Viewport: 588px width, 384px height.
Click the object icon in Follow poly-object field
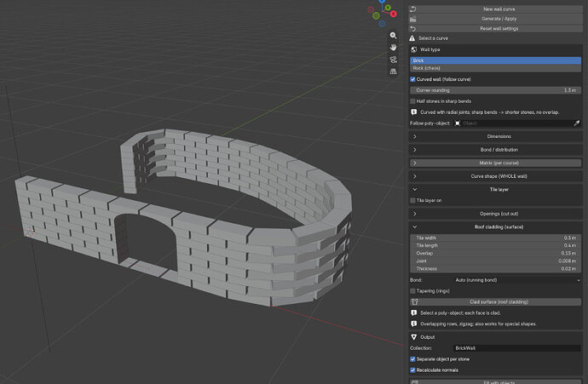click(x=458, y=123)
